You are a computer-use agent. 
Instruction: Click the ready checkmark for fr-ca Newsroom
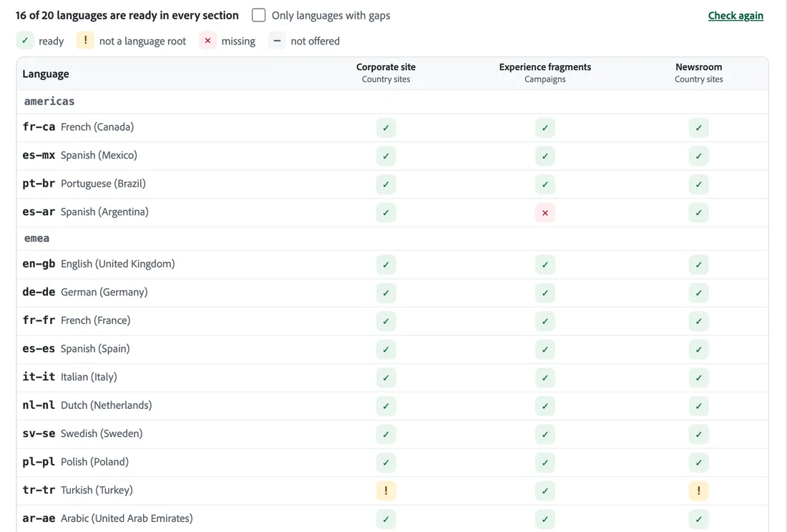(x=699, y=128)
